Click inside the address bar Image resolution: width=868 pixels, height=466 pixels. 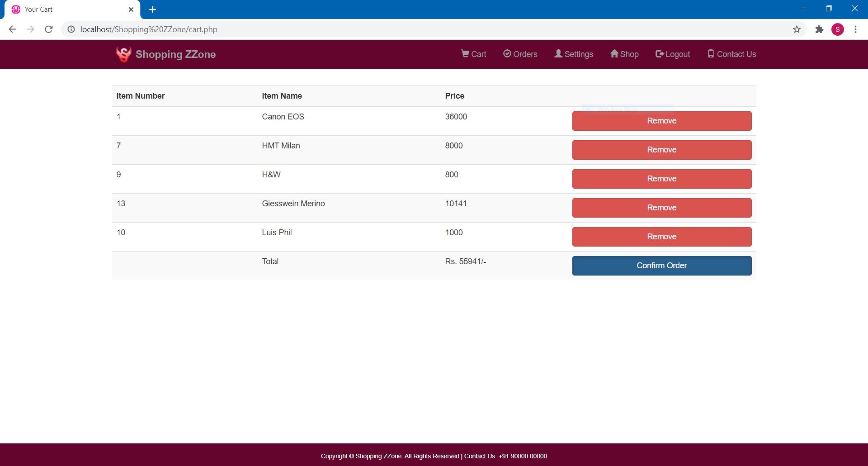[x=271, y=29]
